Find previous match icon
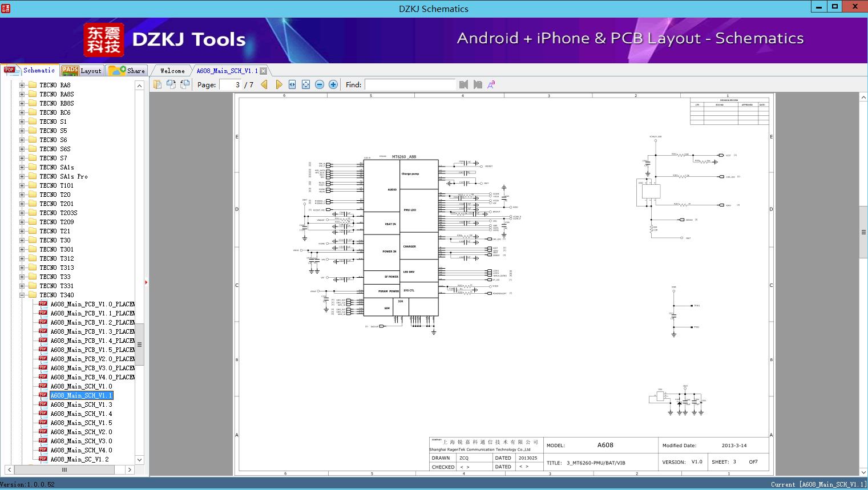Image resolution: width=868 pixels, height=490 pixels. (x=463, y=84)
